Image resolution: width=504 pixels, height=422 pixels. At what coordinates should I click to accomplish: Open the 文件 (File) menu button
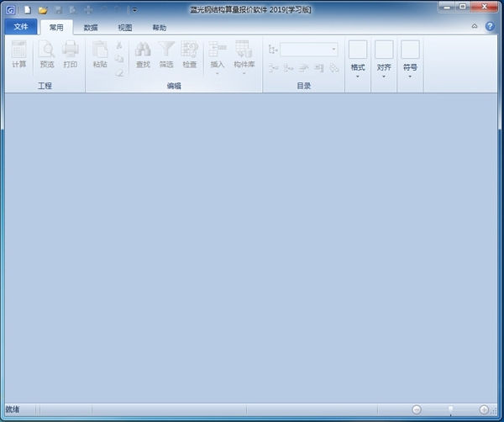click(x=21, y=28)
